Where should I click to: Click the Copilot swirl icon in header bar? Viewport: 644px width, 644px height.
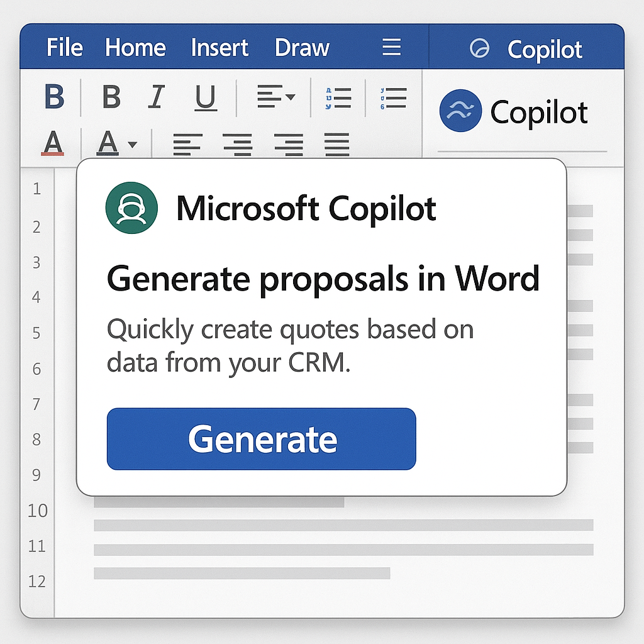tap(479, 48)
